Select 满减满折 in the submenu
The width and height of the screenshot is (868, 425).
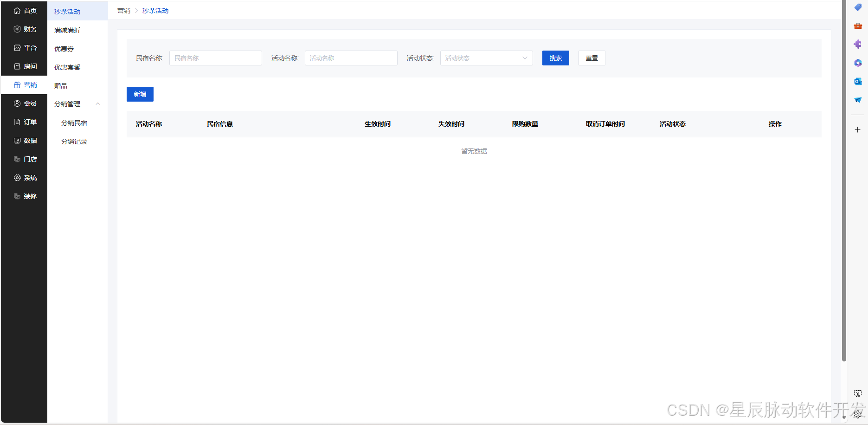77,30
